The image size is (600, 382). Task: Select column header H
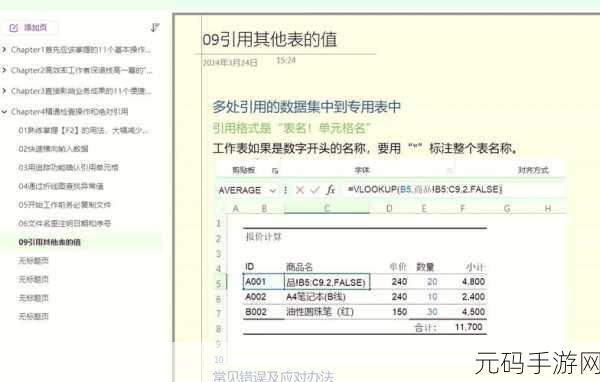tap(548, 209)
